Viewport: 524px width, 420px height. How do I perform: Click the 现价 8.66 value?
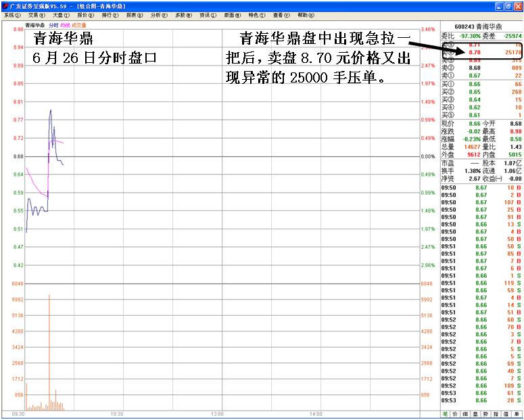pyautogui.click(x=475, y=124)
